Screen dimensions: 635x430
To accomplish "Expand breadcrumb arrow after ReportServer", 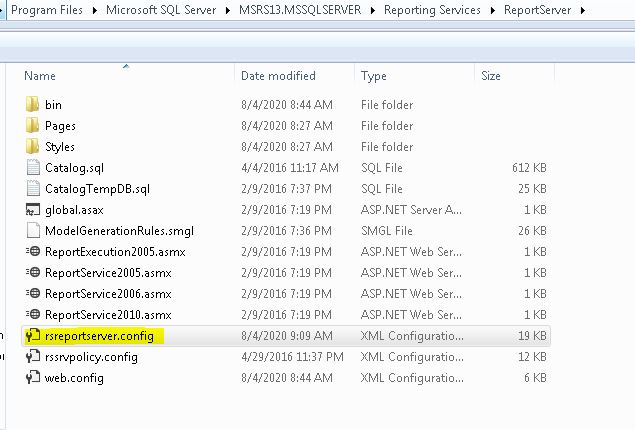I will (583, 10).
